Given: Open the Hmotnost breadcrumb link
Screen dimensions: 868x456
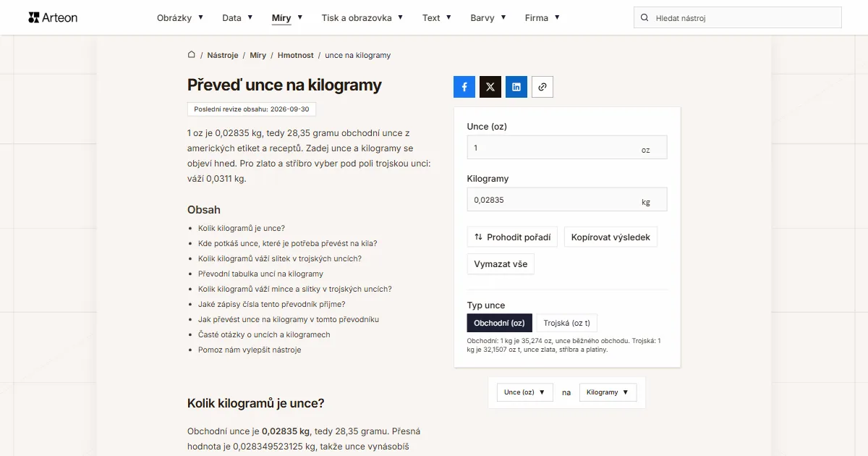Looking at the screenshot, I should (296, 55).
